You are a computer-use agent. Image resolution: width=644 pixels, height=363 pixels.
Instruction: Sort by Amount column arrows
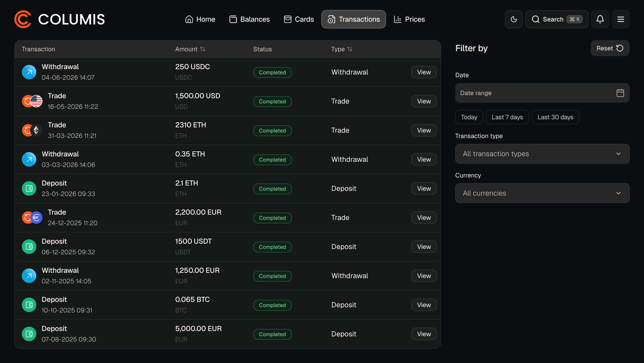pyautogui.click(x=203, y=49)
